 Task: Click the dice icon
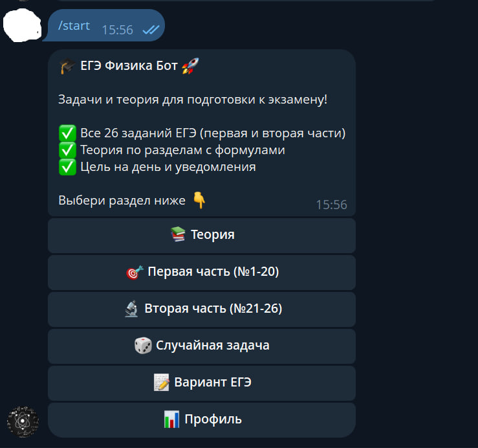143,346
